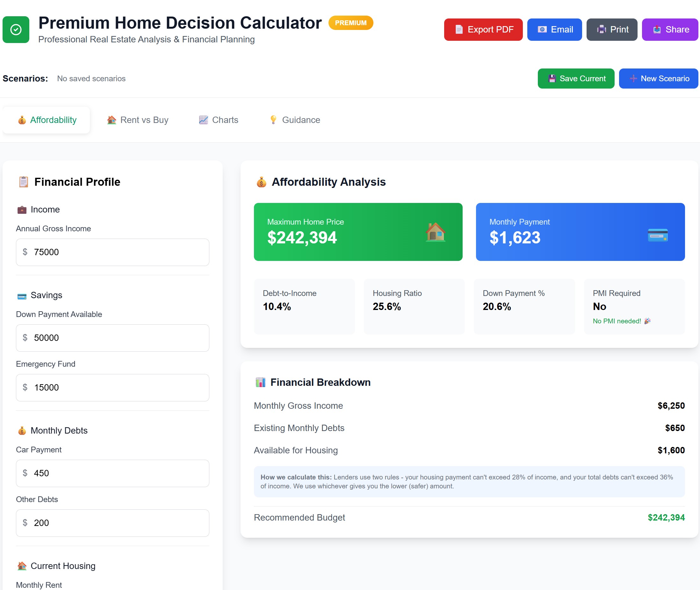Click the lightbulb Guidance icon
This screenshot has width=700, height=590.
[273, 120]
